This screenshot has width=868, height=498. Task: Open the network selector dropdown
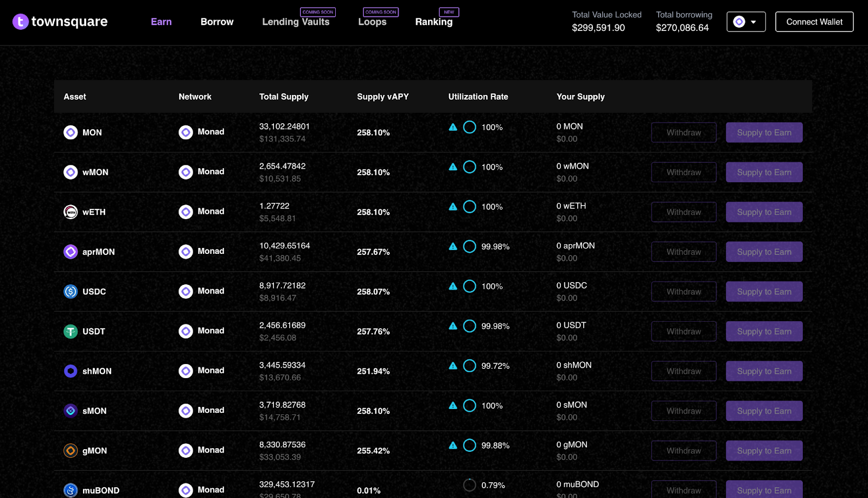point(746,22)
